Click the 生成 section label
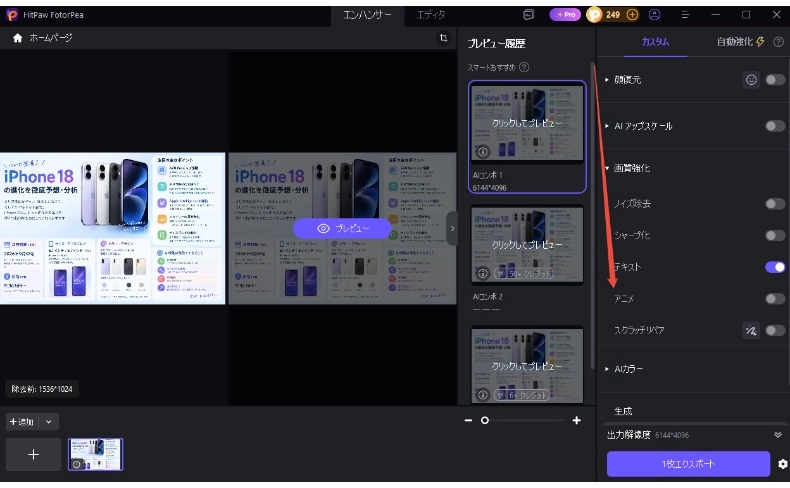 click(x=623, y=411)
